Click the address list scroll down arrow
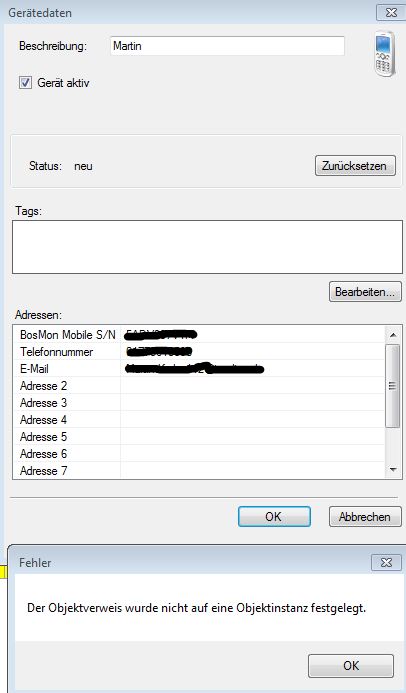 point(393,470)
